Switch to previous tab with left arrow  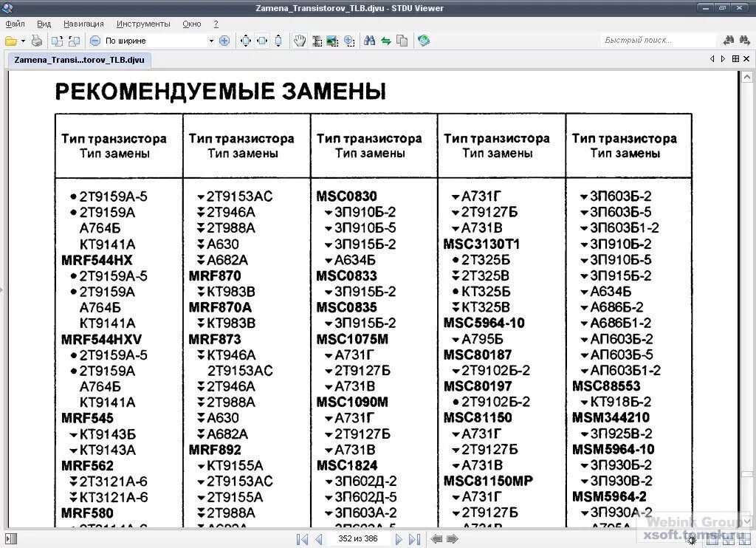click(712, 59)
